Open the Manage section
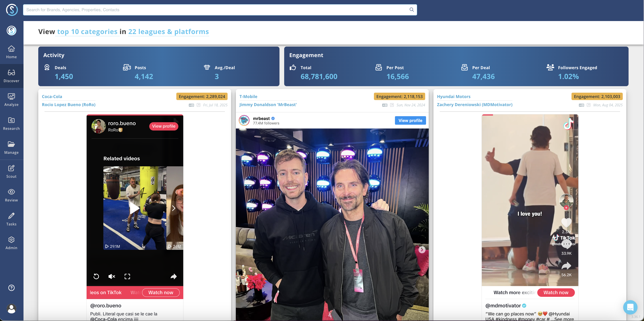 [x=11, y=148]
